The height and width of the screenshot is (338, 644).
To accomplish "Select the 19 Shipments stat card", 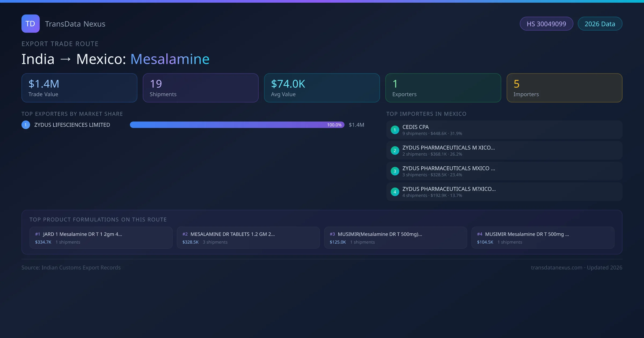I will (x=200, y=88).
